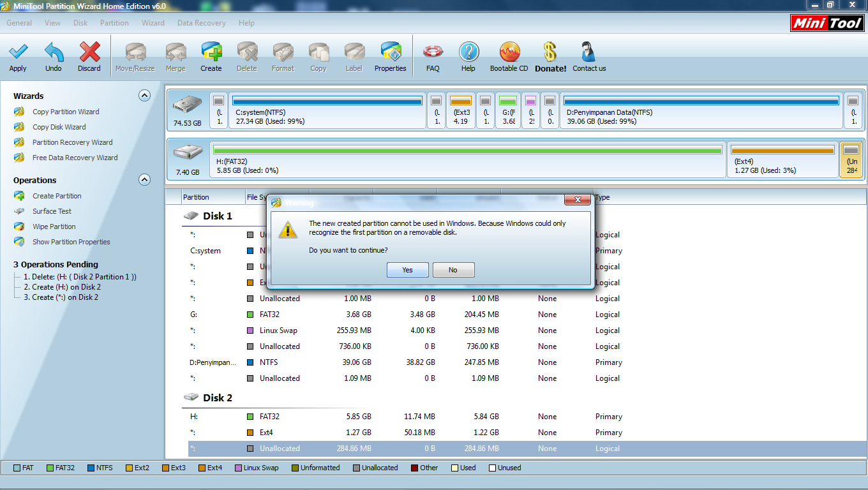Select D:Penyimpanan Data block in disk map
The image size is (868, 490).
701,110
